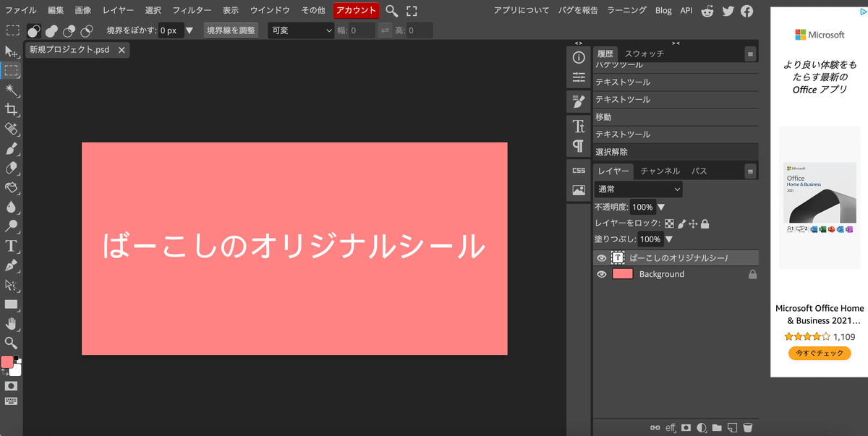Expand the feather (境界をぼかす) arrow
Viewport: 868px width, 436px height.
pyautogui.click(x=190, y=30)
